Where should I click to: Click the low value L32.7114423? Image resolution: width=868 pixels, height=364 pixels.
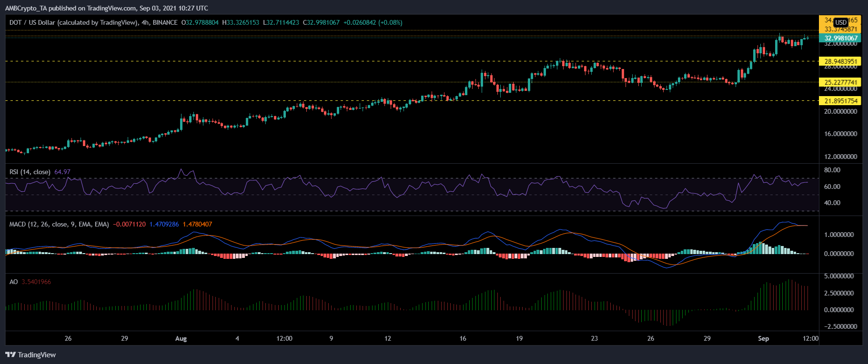point(281,22)
